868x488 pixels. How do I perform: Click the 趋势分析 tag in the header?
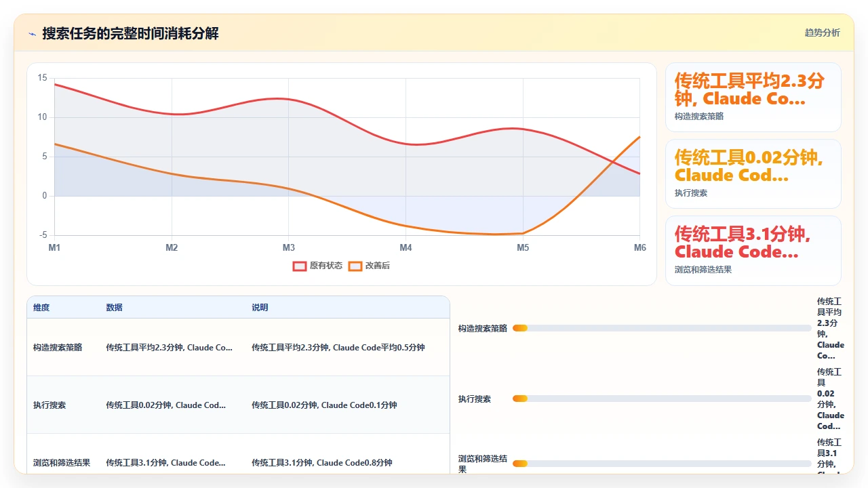[822, 33]
